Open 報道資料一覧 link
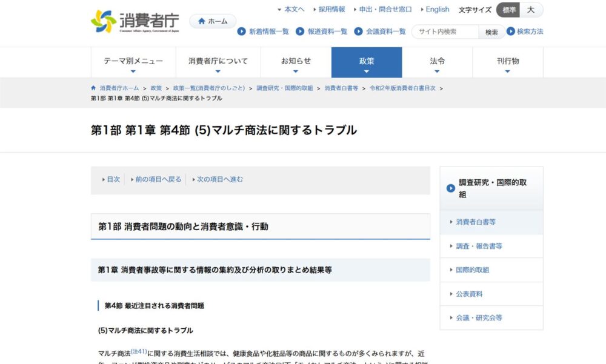Screen dimensions: 606x364 tap(327, 31)
